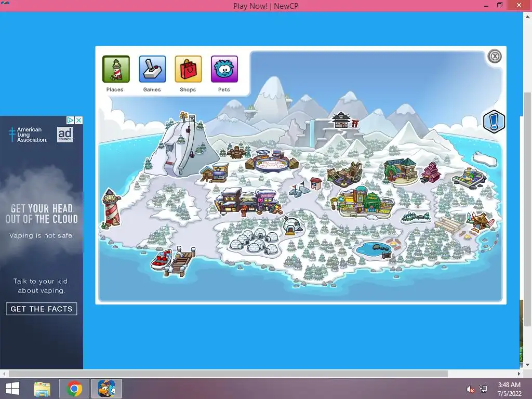Open Windows Start menu
Screen dimensions: 532x399
pos(12,389)
